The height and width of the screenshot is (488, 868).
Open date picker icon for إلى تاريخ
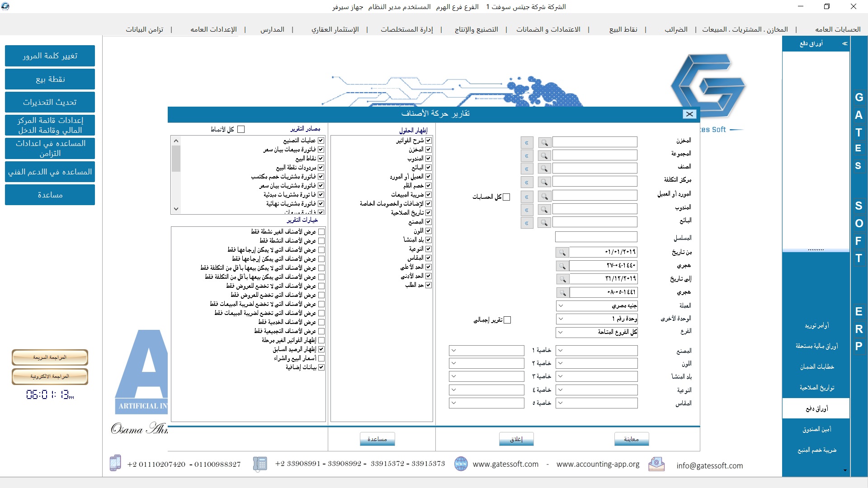562,279
